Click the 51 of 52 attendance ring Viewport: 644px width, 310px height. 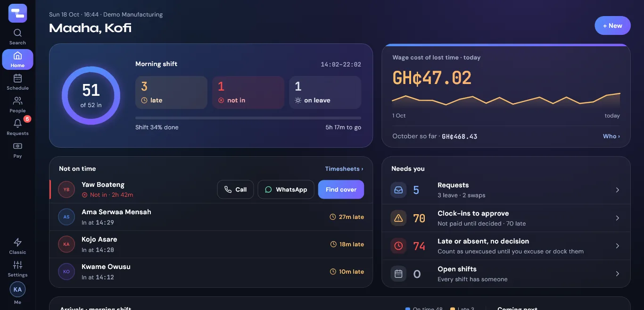91,96
